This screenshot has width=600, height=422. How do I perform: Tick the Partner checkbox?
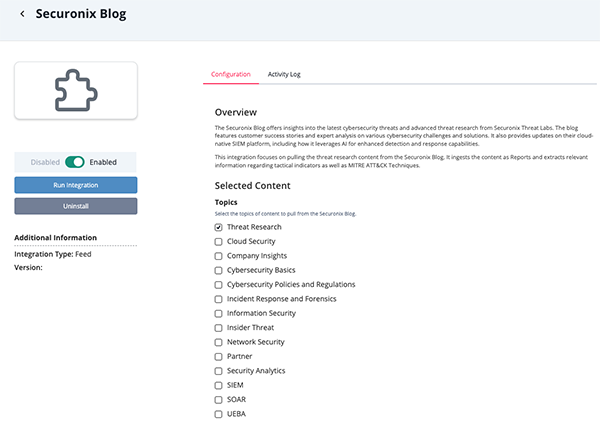point(219,356)
